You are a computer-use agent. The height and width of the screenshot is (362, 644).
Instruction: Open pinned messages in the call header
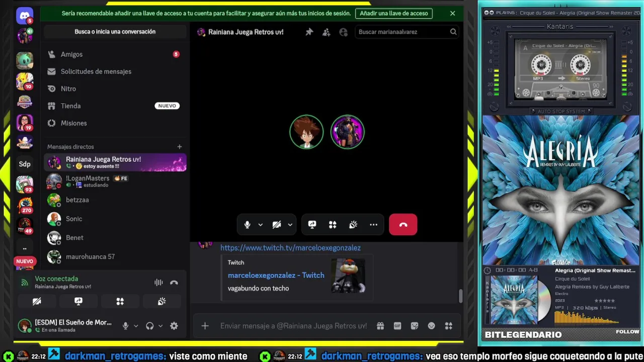coord(309,32)
